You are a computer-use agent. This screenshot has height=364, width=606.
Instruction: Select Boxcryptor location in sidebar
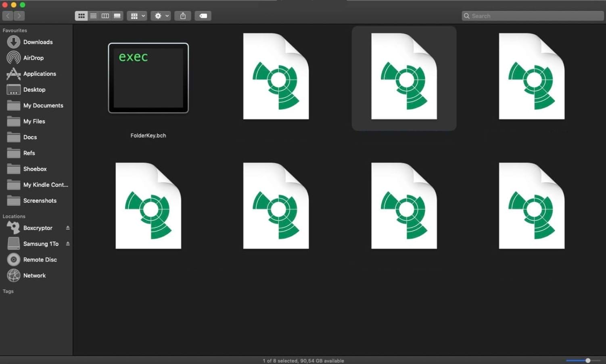tap(38, 228)
